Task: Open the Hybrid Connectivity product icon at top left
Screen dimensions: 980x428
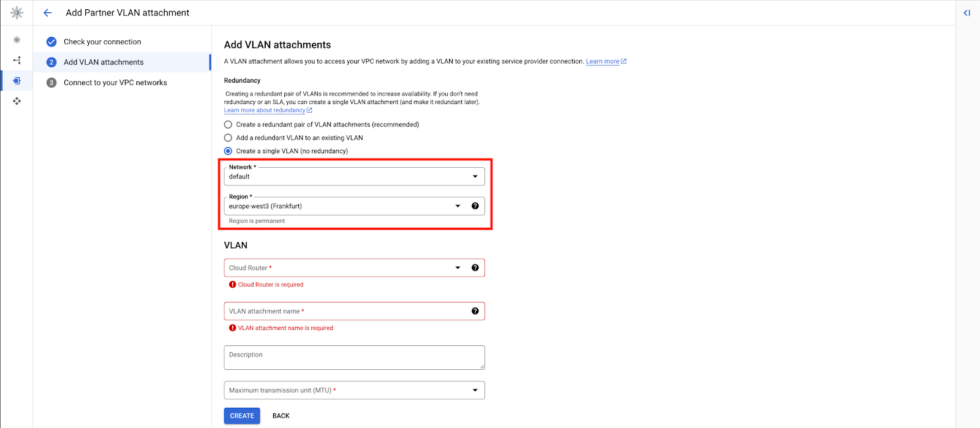Action: 17,12
